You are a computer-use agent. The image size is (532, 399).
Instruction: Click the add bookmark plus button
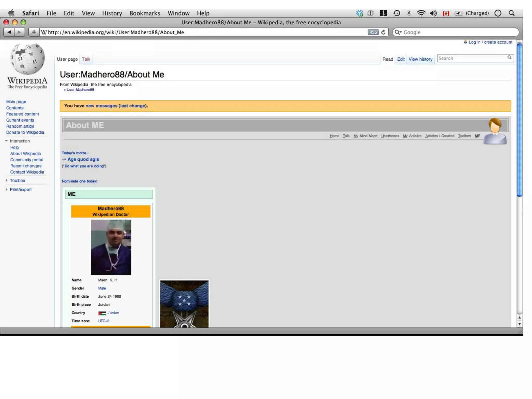point(34,32)
